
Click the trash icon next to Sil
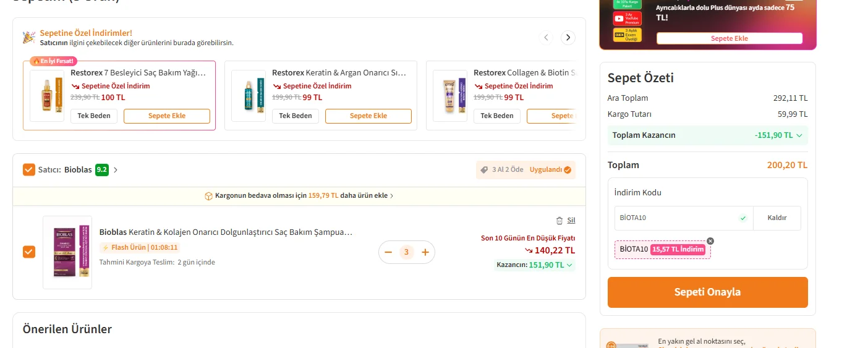(x=560, y=221)
